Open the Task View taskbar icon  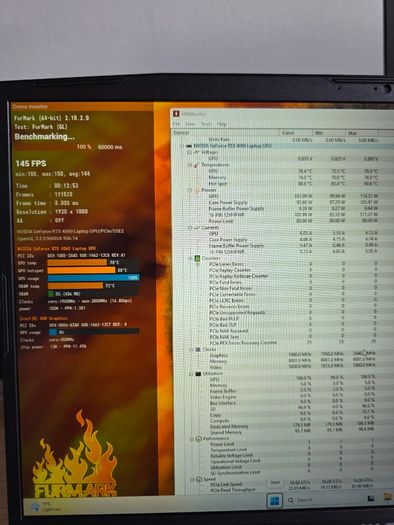point(371,499)
